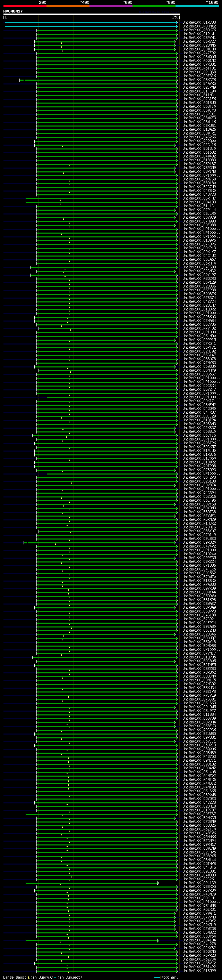Open hit UniRef100_A5EX31
This screenshot has height=980, width=222.
[199, 909]
